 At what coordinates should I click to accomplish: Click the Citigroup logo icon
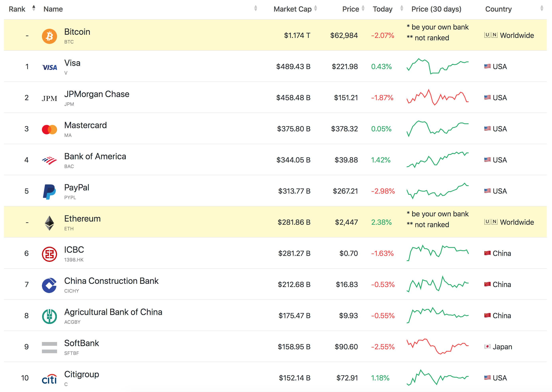(49, 379)
